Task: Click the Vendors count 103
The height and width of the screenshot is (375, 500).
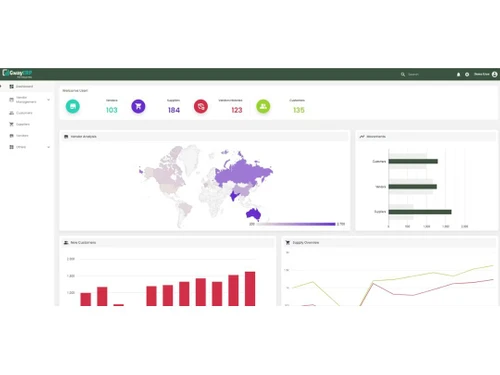Action: [x=112, y=110]
